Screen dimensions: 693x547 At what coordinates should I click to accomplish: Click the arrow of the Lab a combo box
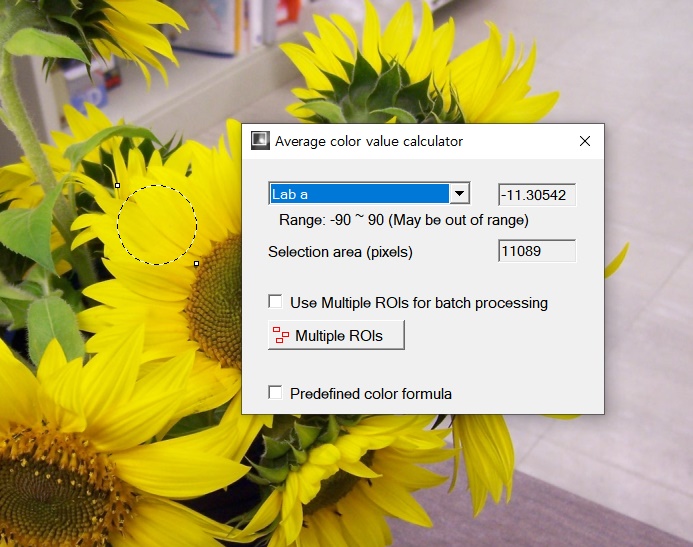[459, 194]
